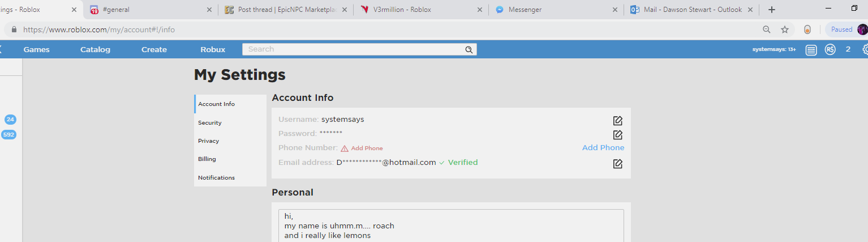Focus the Roblox Search field
Screen dimensions: 868x242
coord(359,50)
